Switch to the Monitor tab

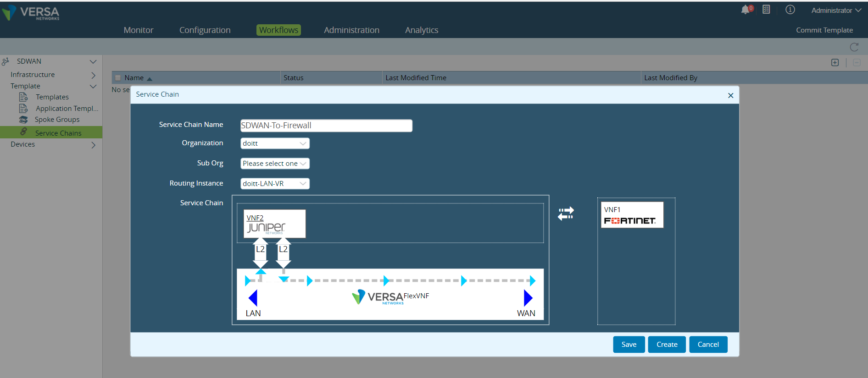click(139, 30)
